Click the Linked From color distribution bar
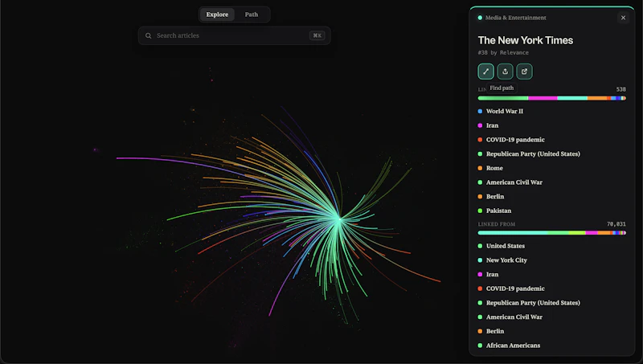The height and width of the screenshot is (364, 643). (x=551, y=233)
